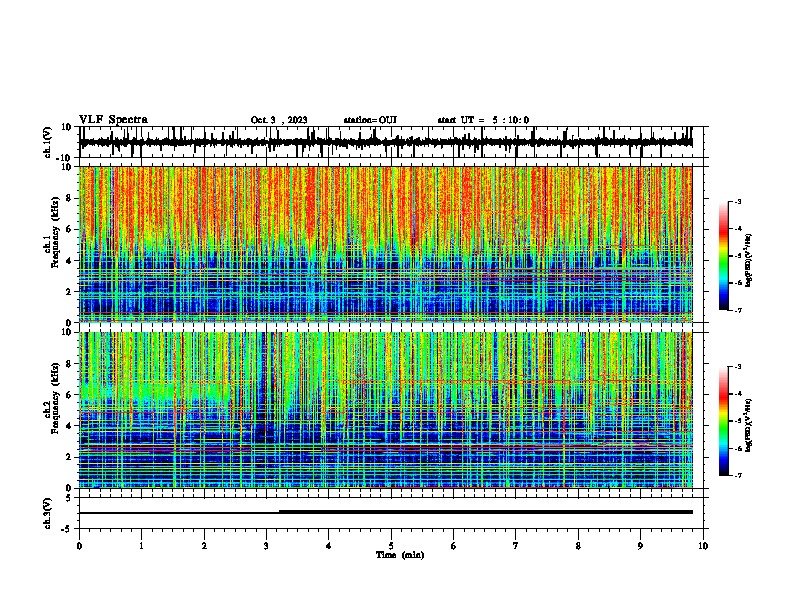792x612 pixels.
Task: Click the "station=OUI" label
Action: click(370, 120)
